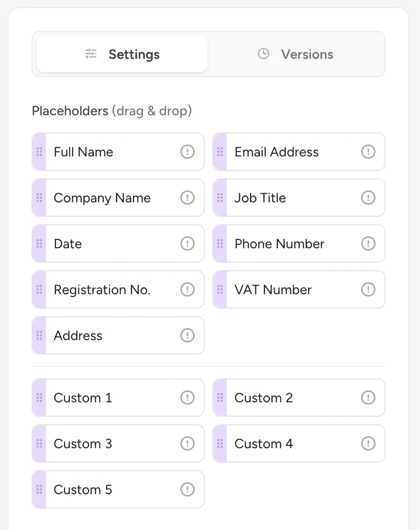Click the info icon beside Custom 5

[188, 489]
